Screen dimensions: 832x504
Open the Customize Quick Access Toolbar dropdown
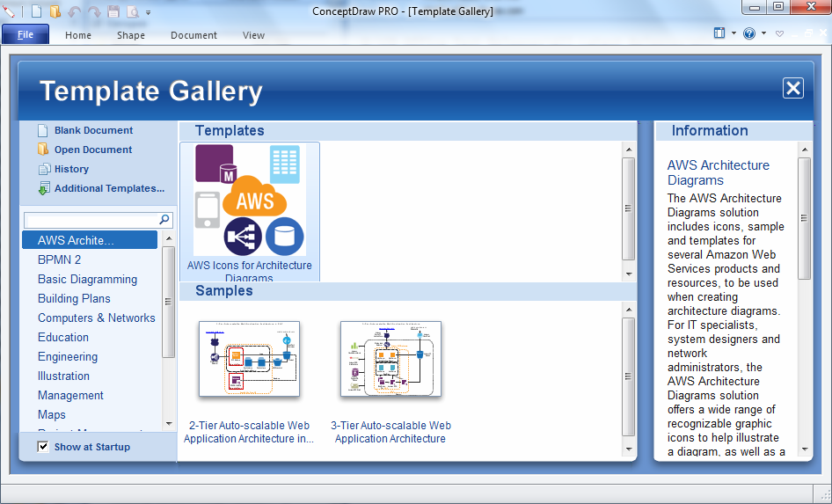pyautogui.click(x=148, y=12)
